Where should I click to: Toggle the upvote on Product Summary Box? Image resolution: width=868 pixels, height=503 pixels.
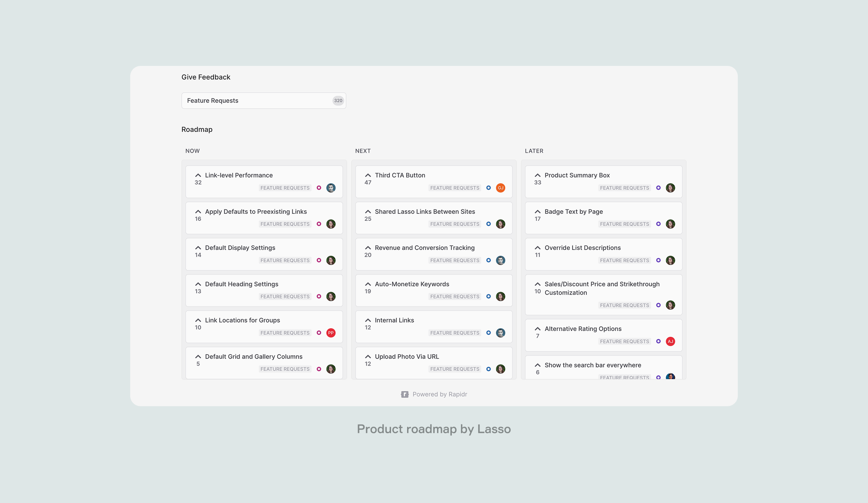(537, 175)
